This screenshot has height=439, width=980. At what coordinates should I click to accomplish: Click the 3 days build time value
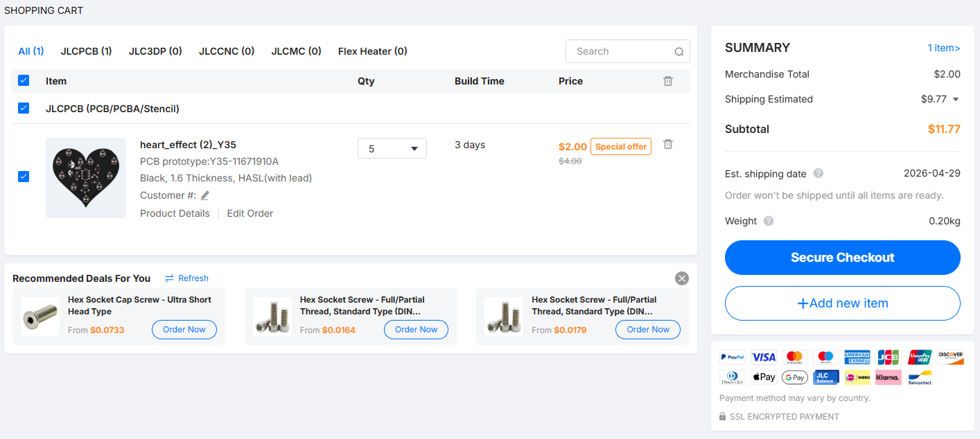click(470, 145)
